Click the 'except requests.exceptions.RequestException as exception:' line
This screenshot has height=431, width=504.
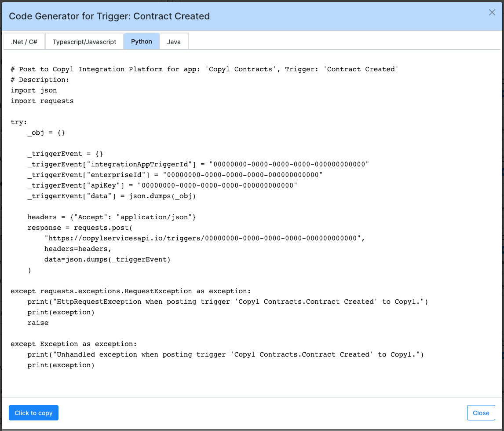tap(131, 291)
